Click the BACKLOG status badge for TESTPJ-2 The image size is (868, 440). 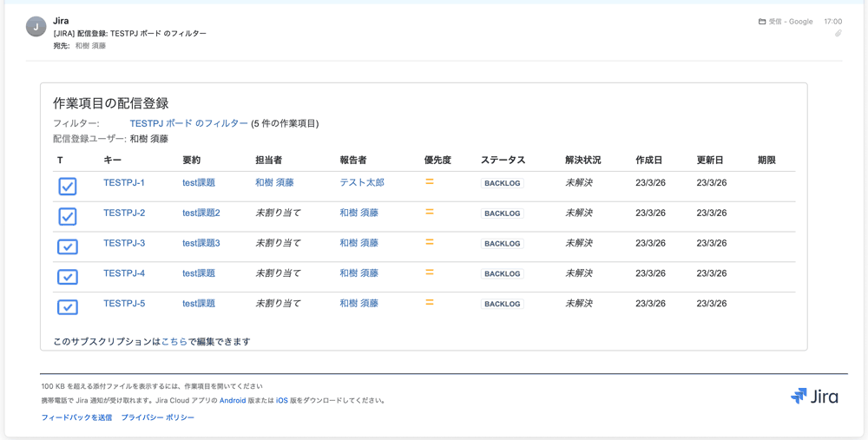(502, 213)
